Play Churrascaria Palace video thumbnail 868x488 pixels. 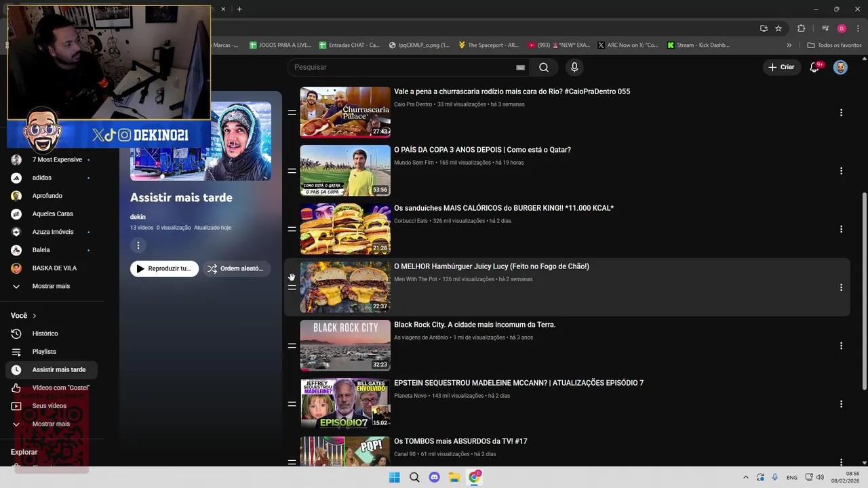pos(345,113)
